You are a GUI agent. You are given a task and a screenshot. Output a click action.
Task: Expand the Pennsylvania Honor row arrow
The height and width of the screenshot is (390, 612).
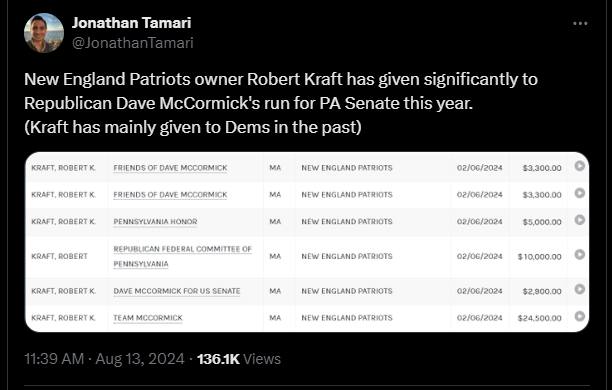pyautogui.click(x=580, y=220)
